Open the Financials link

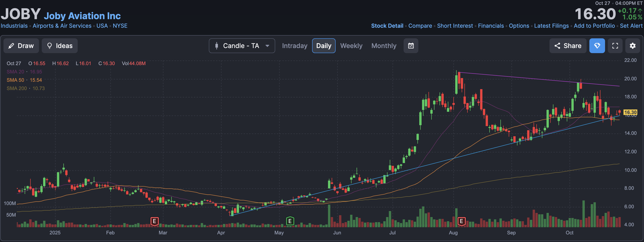491,26
